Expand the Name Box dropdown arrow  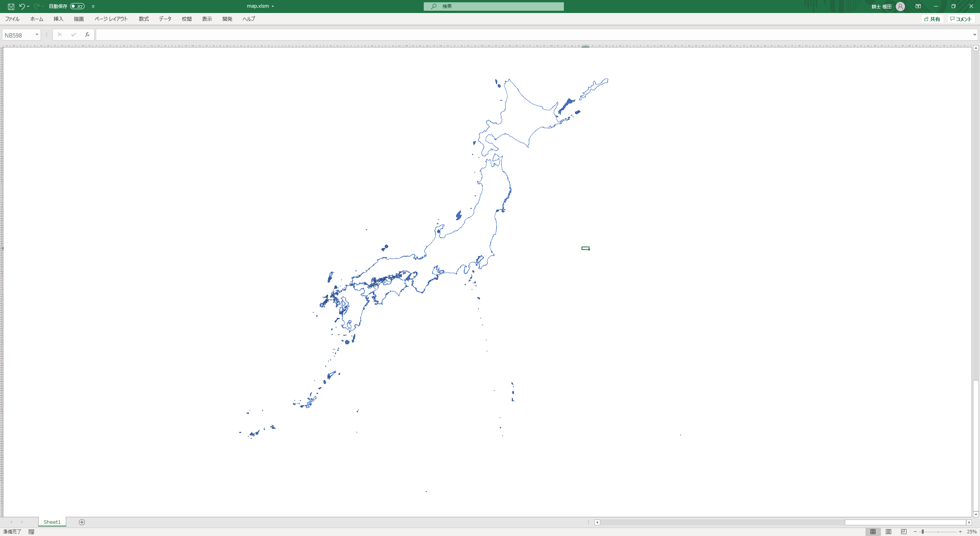coord(37,35)
